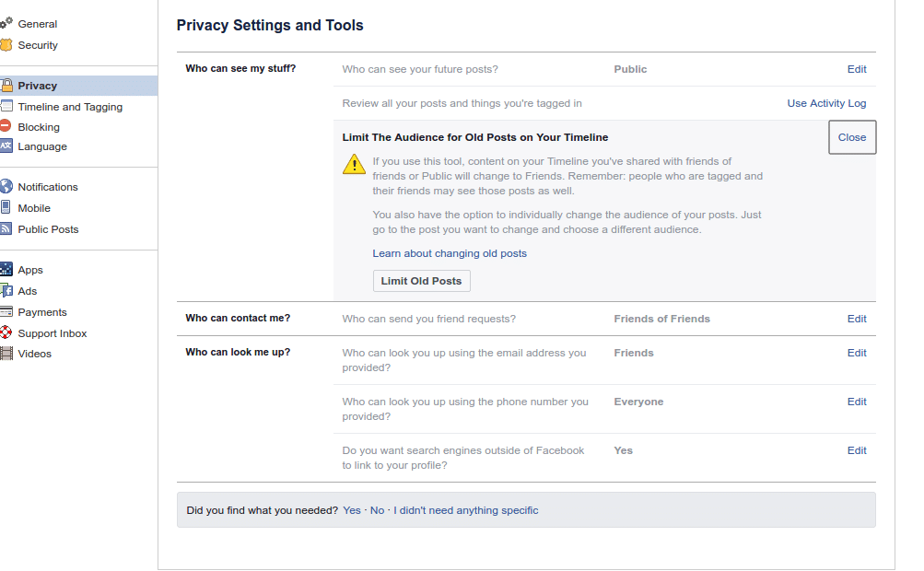Click I didn't need anything specific

[466, 510]
